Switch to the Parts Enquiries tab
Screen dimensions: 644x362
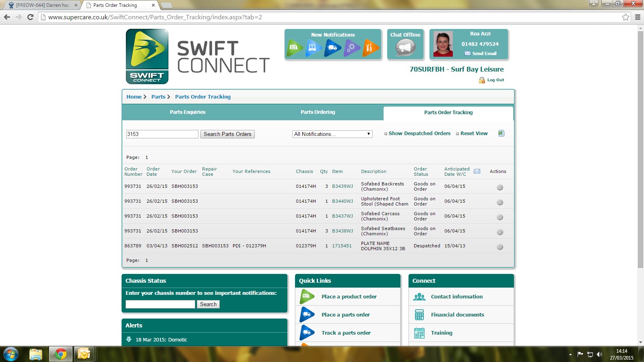coord(188,112)
